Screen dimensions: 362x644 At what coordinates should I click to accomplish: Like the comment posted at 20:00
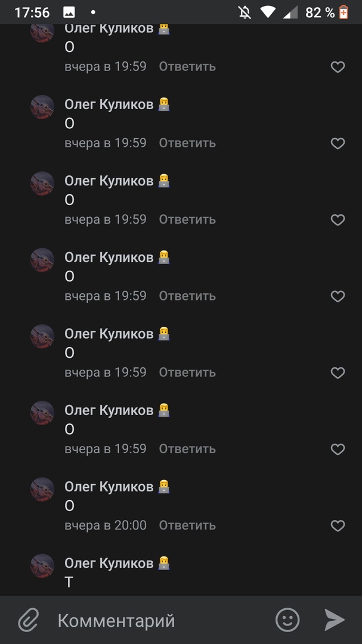coord(338,526)
